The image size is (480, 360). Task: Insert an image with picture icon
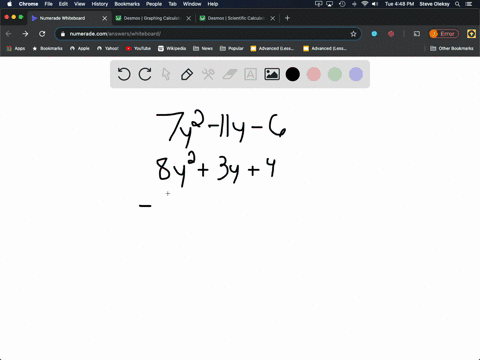[272, 74]
